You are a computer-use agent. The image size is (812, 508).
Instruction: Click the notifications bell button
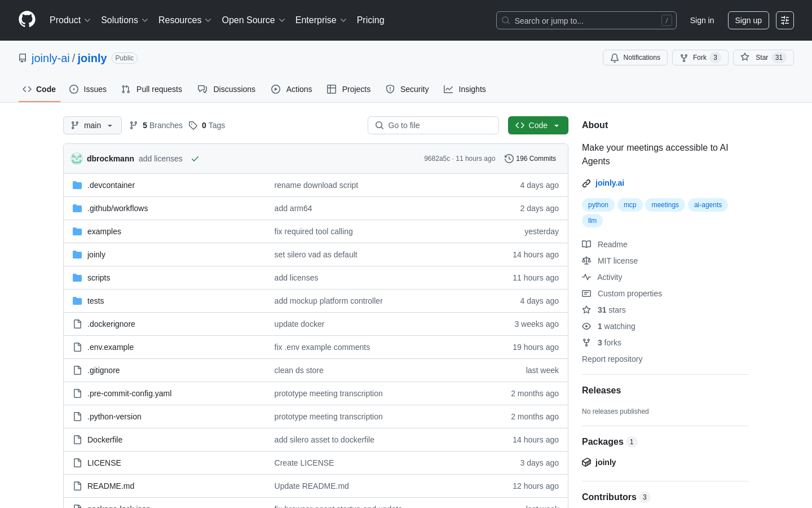635,58
